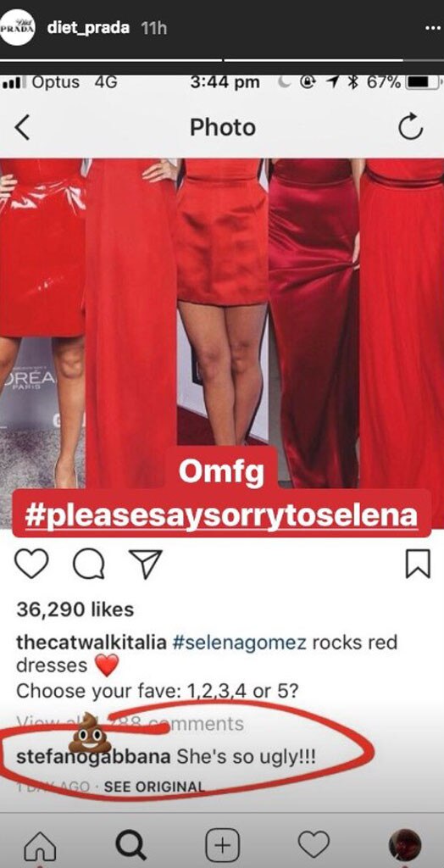Tap the story progress bar at top

coord(222,60)
